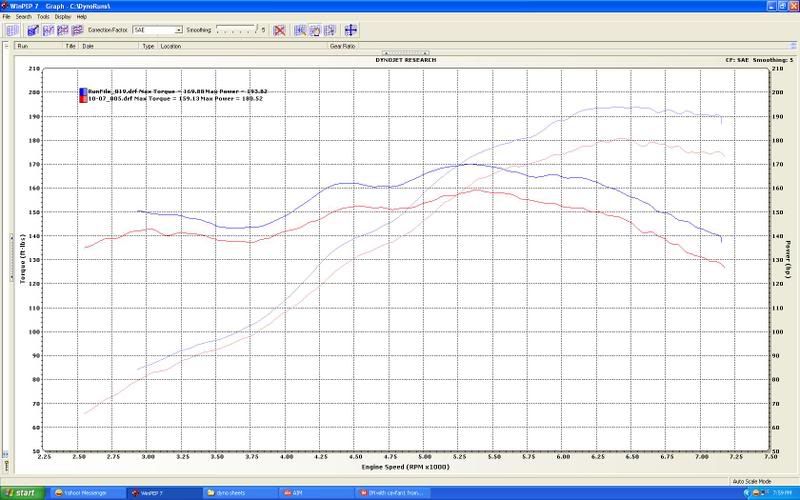Click the blue four-arrow crosshair toolbar icon
Viewport: 800px width, 500px height.
click(351, 30)
